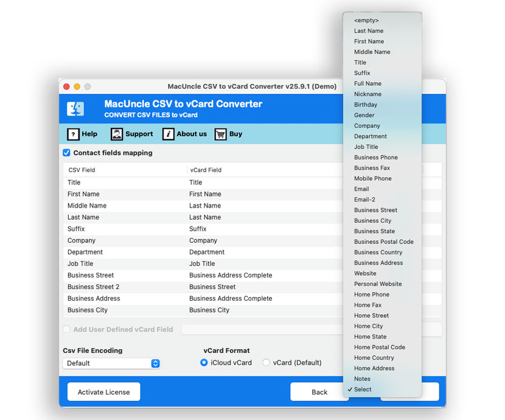The image size is (505, 420).
Task: Click vCard value Business City
Action: tap(209, 310)
